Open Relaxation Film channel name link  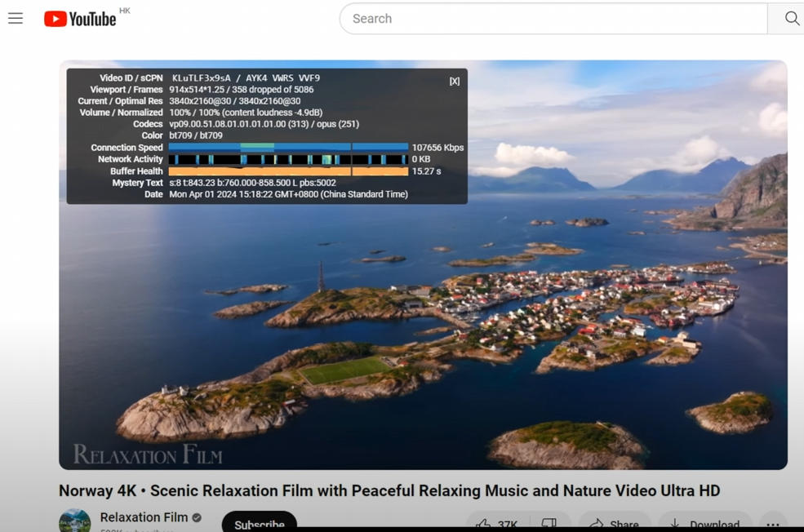pos(144,517)
